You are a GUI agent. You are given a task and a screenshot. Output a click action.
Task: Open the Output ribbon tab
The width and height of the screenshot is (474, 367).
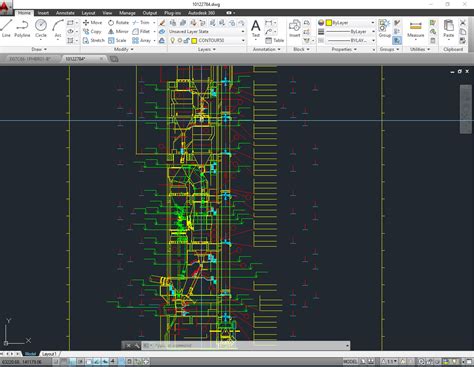tap(150, 13)
